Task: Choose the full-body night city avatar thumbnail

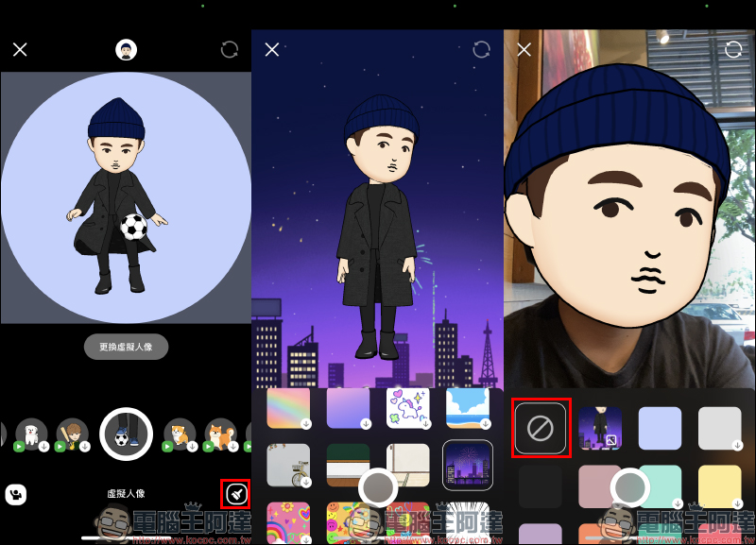Action: point(600,429)
